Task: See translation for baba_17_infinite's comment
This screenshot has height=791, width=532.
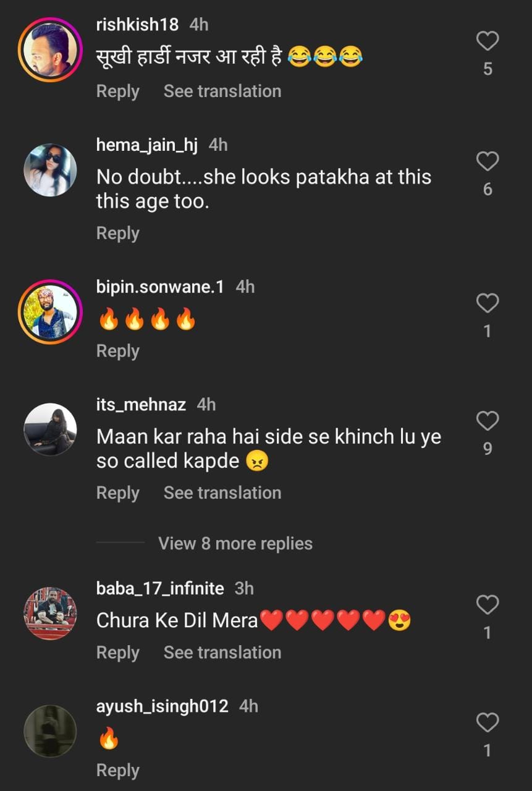Action: tap(222, 652)
